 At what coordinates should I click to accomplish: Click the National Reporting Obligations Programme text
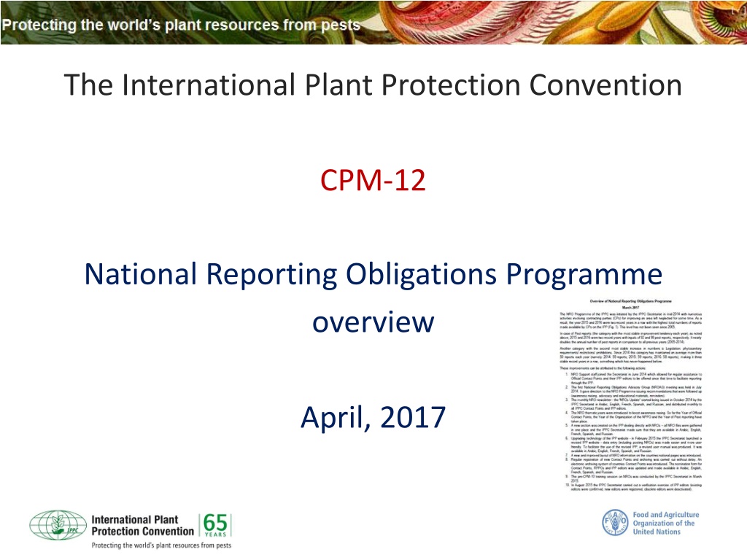(x=373, y=275)
